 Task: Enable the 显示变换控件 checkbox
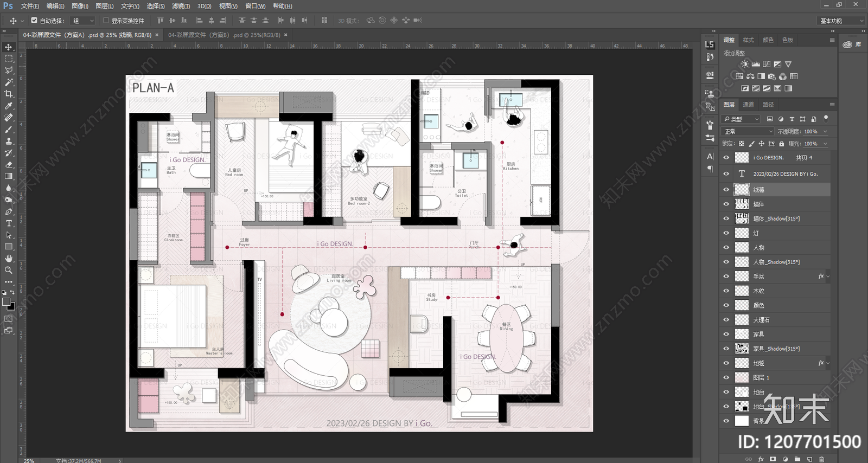(106, 21)
